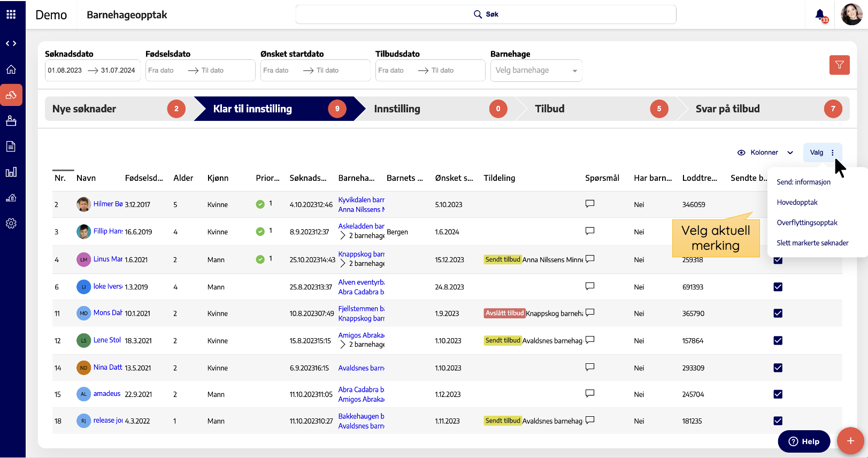This screenshot has width=868, height=458.
Task: Uncheck the checkbox for loke Iversen row
Action: pyautogui.click(x=778, y=287)
